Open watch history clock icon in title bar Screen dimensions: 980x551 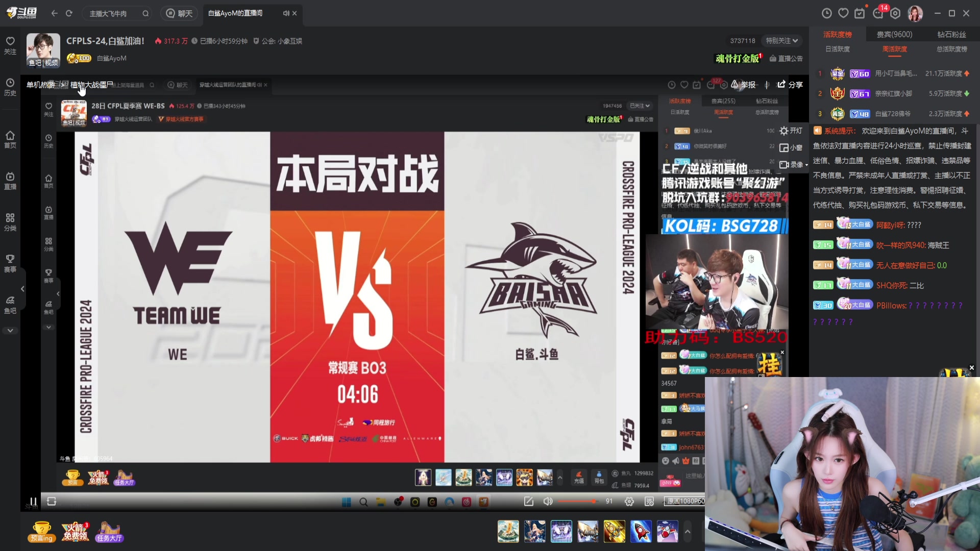click(x=827, y=13)
